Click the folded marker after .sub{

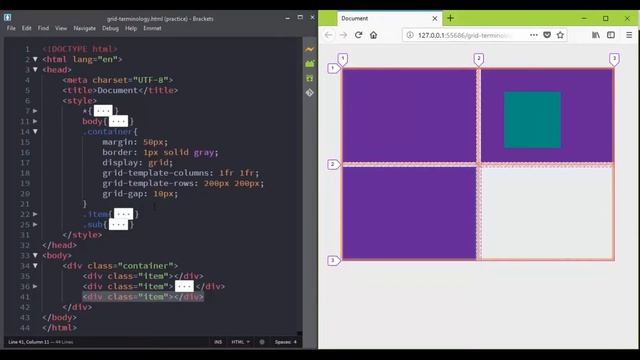(x=118, y=224)
